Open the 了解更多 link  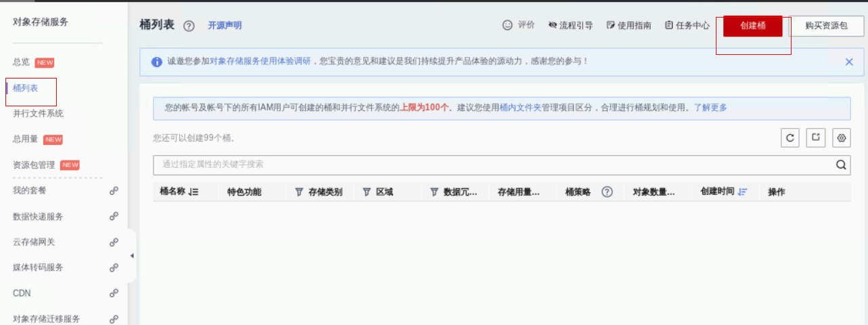click(710, 108)
